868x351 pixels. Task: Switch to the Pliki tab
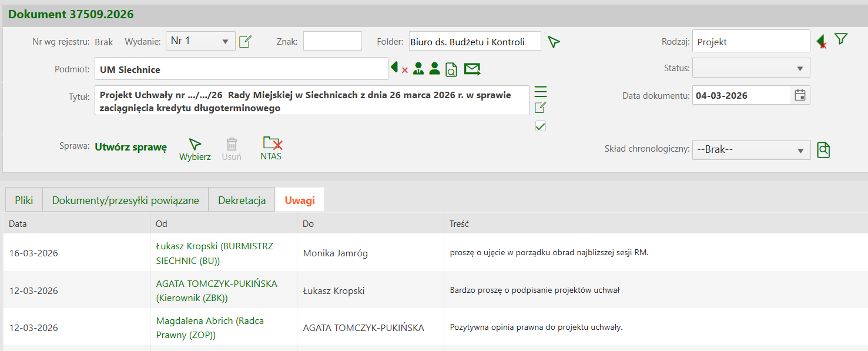coord(24,200)
